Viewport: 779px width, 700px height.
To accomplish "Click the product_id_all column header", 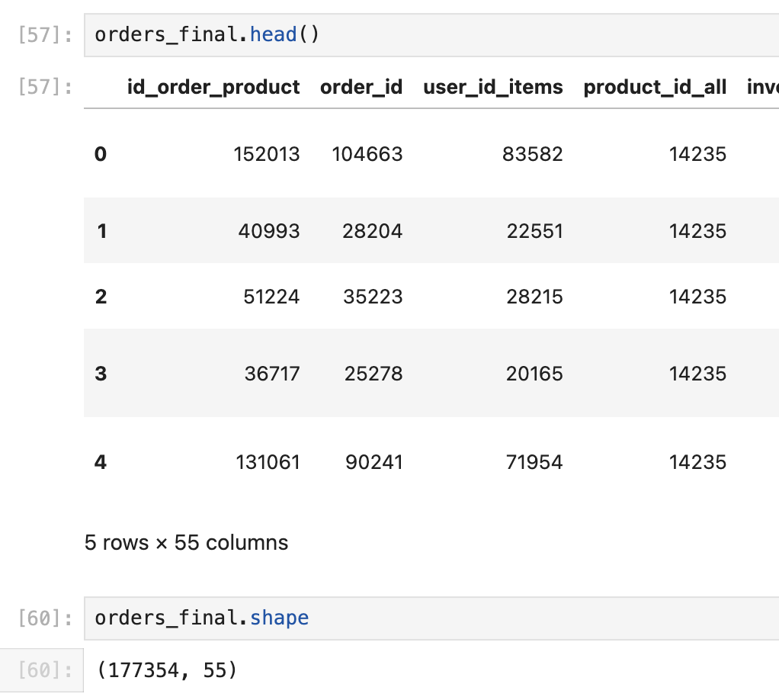I will click(655, 88).
